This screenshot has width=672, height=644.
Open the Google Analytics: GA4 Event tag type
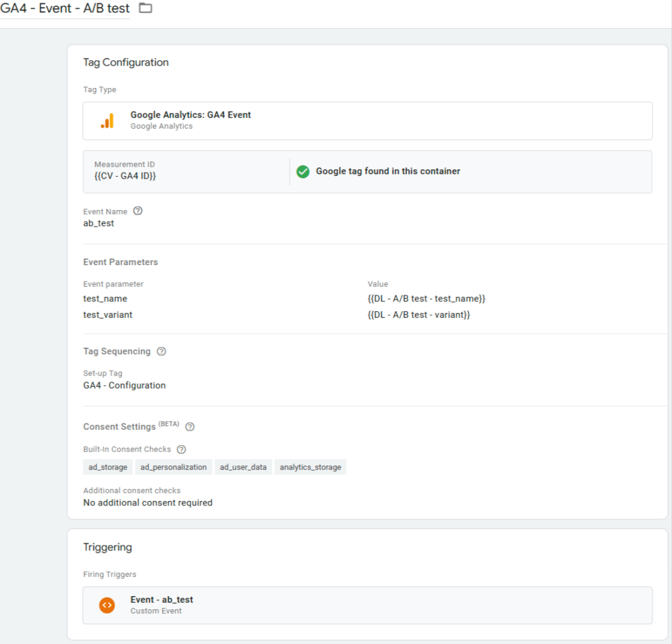point(367,121)
